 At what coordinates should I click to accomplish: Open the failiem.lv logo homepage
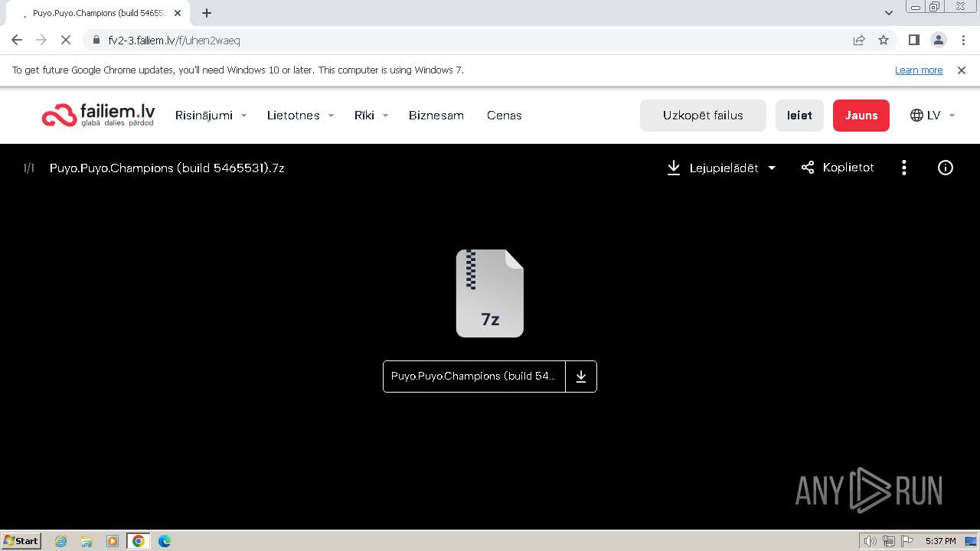(98, 115)
